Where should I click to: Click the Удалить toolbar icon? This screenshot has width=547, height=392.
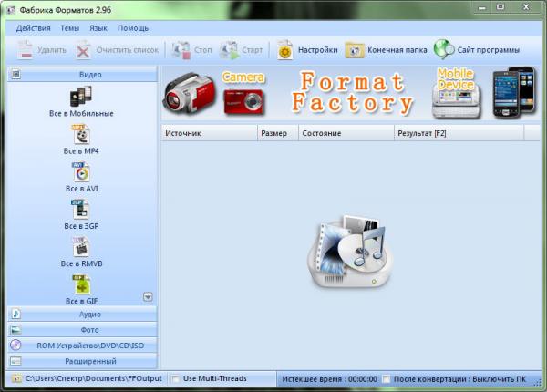point(25,50)
